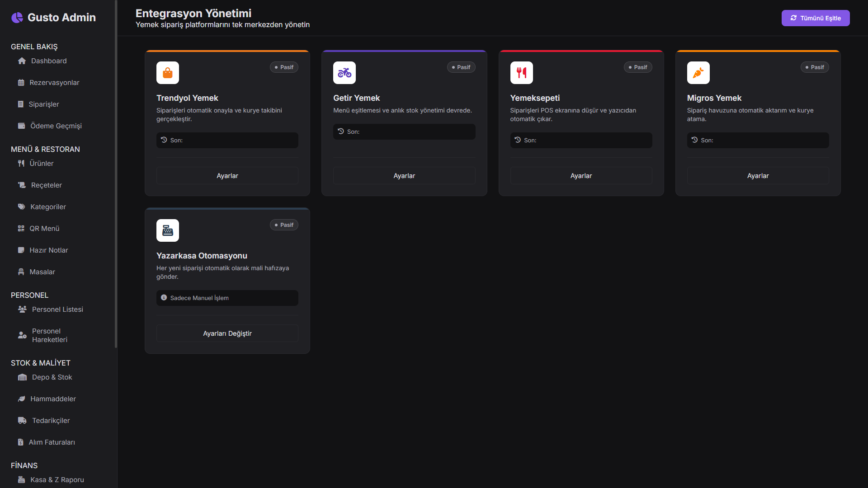Click the STOK & MALİYET section header
Viewport: 868px width, 488px height.
41,363
